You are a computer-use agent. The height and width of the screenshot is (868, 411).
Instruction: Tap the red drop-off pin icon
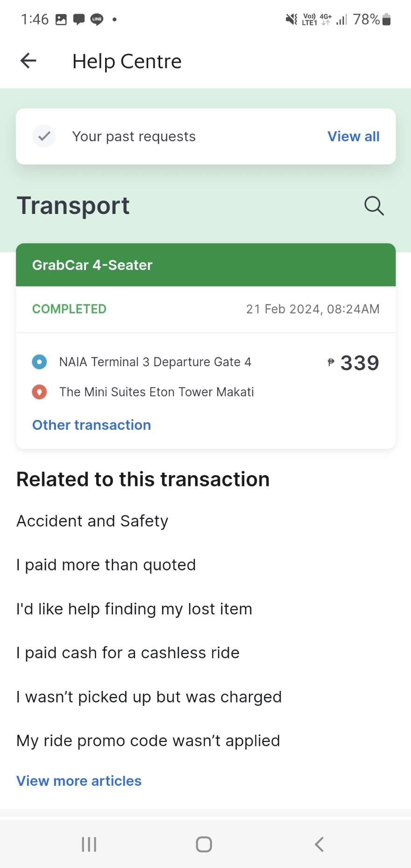click(39, 392)
